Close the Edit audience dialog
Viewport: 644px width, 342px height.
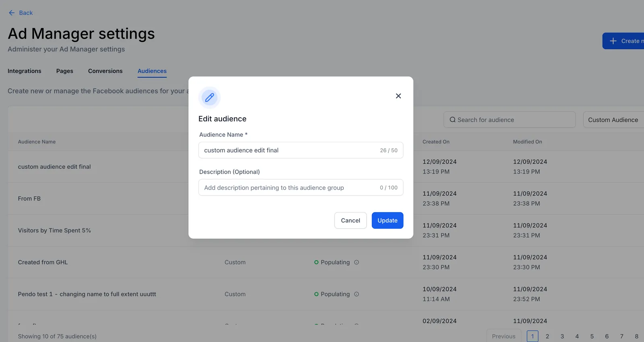(398, 96)
